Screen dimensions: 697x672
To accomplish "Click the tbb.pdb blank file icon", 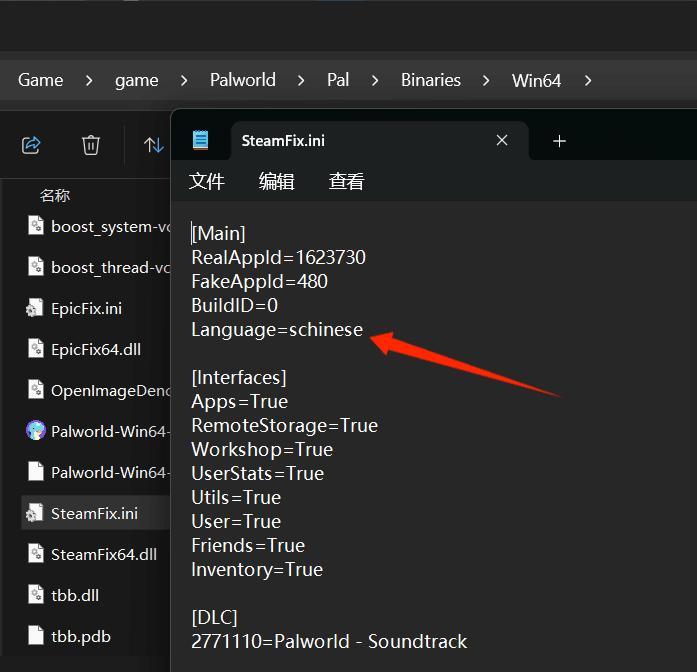I will pos(36,635).
